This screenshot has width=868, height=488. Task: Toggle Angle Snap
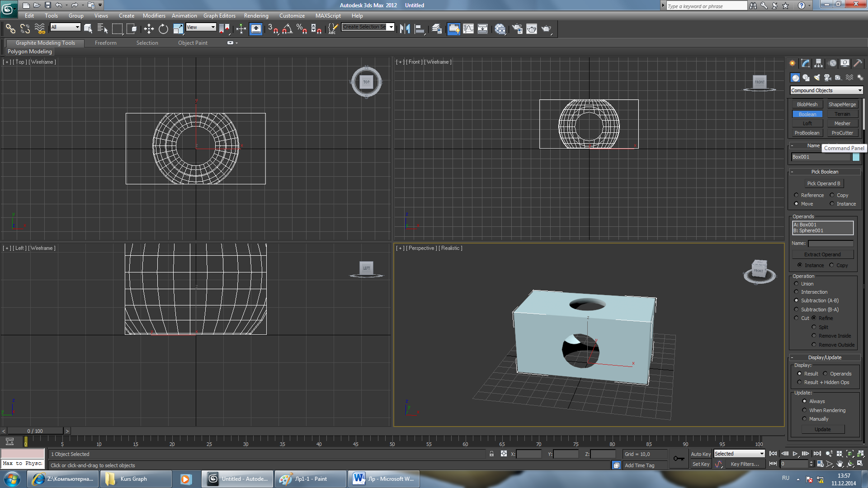coord(287,29)
